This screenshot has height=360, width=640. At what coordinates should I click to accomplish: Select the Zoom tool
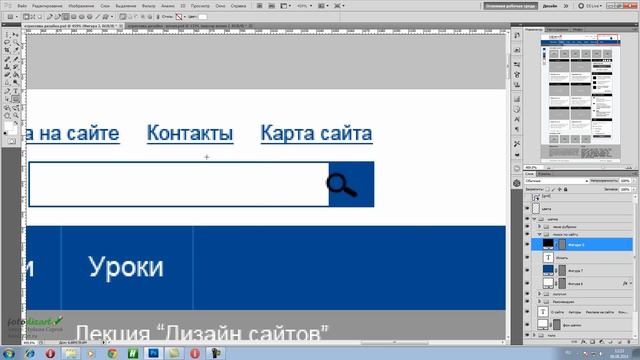[x=16, y=116]
